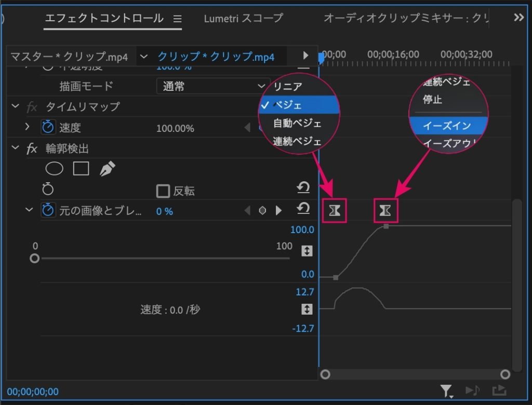
Task: Click the value graph range adjuster icon
Action: click(307, 251)
